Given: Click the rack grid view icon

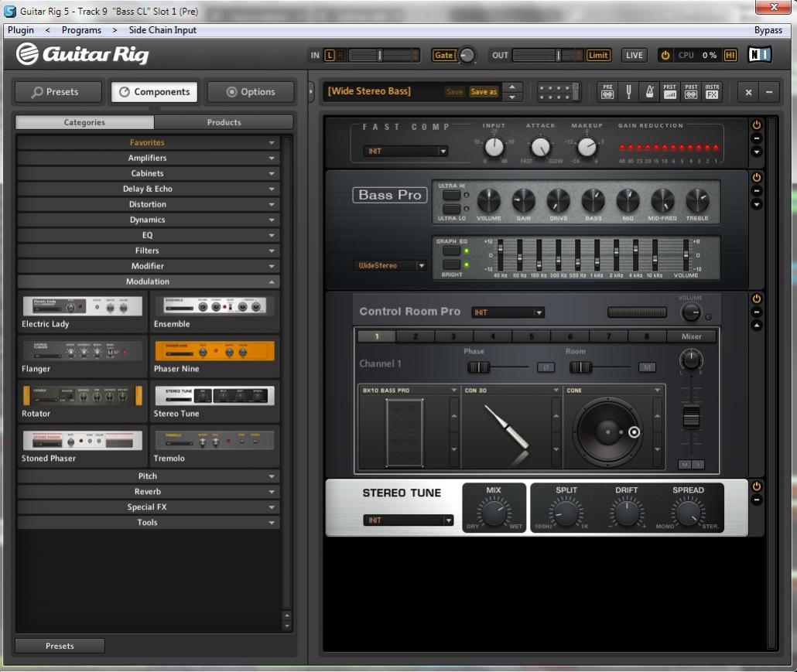Looking at the screenshot, I should tap(559, 92).
